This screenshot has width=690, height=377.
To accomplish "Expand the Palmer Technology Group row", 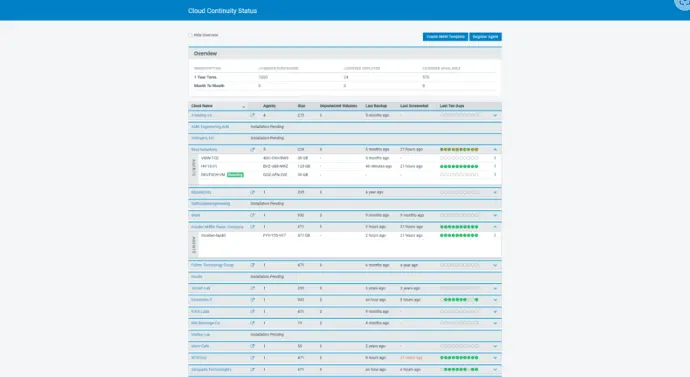I will 495,265.
